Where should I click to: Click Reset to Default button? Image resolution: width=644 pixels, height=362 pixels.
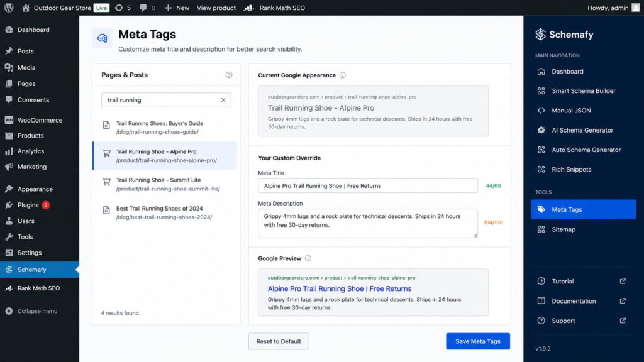(279, 341)
